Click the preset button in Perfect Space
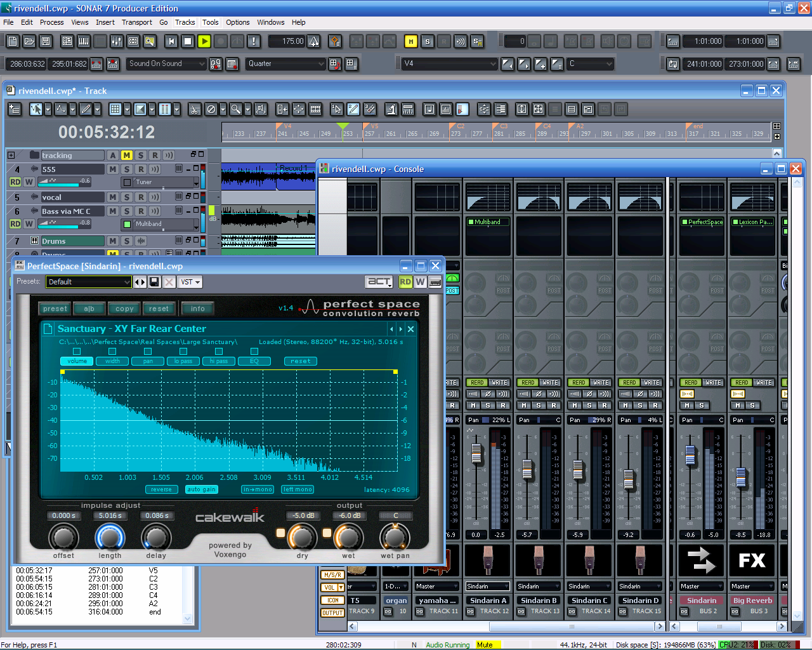Image resolution: width=812 pixels, height=650 pixels. coord(55,308)
